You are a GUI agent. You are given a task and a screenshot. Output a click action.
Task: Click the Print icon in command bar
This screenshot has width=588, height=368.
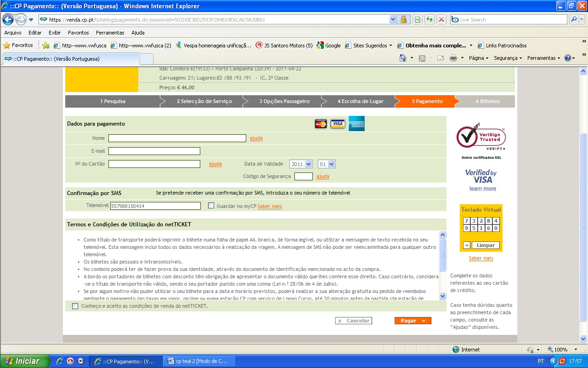[453, 58]
